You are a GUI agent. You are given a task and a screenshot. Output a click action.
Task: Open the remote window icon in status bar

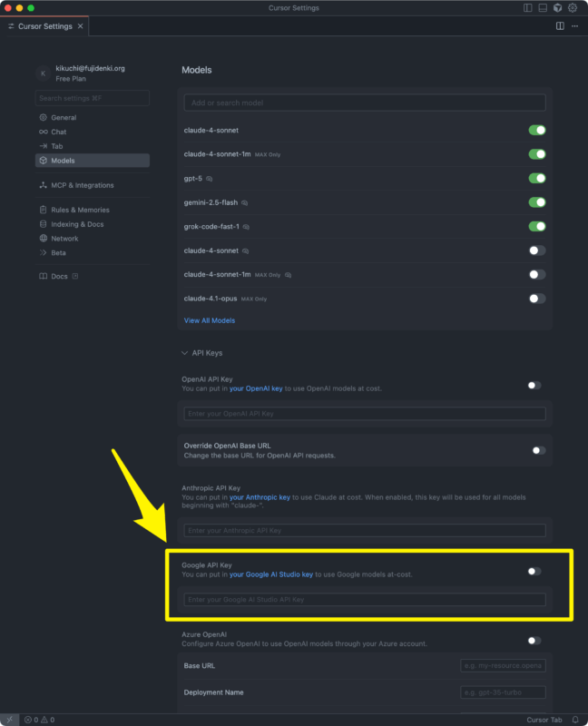(x=9, y=720)
